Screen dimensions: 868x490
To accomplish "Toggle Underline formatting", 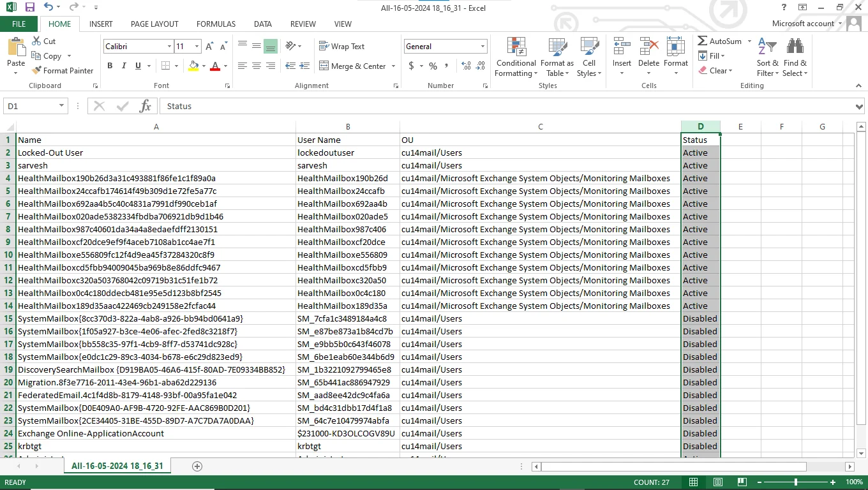I will click(x=138, y=66).
